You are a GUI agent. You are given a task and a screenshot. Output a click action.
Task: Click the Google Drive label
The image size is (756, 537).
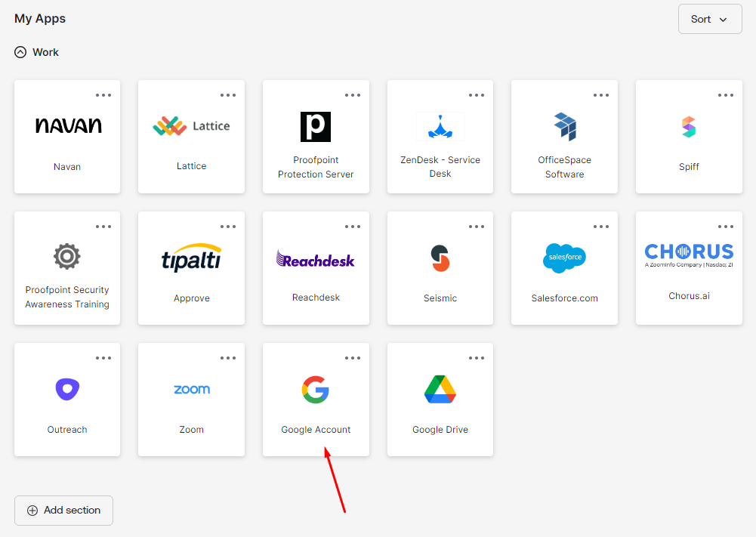[x=440, y=430]
